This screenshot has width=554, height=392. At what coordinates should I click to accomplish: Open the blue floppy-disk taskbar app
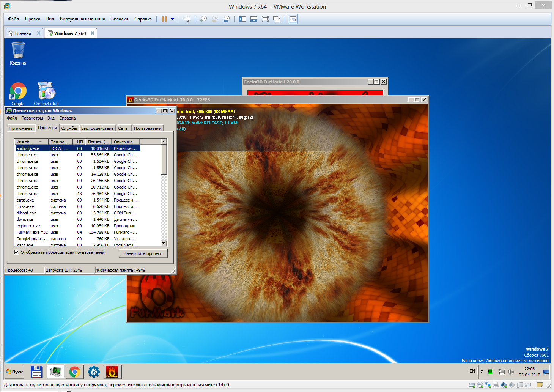point(36,372)
